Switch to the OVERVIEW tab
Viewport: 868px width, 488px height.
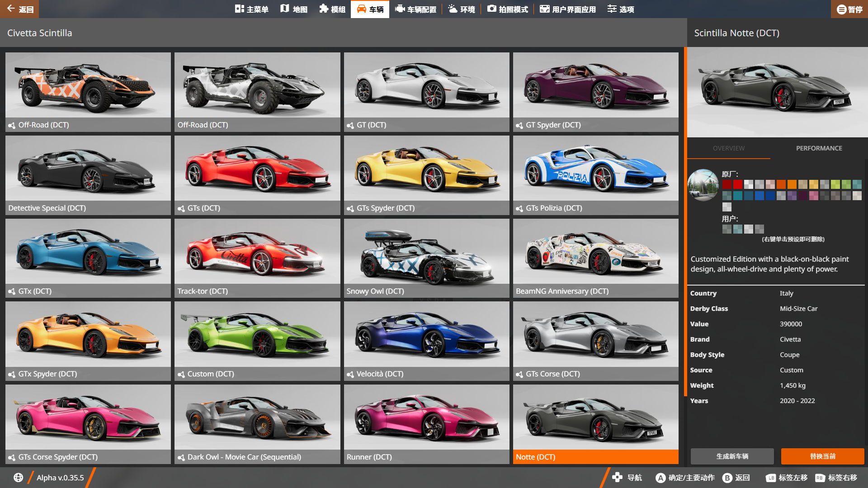(x=729, y=148)
